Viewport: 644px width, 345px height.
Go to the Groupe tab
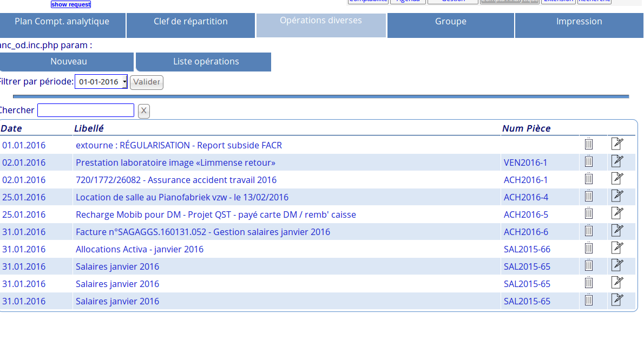pos(450,22)
